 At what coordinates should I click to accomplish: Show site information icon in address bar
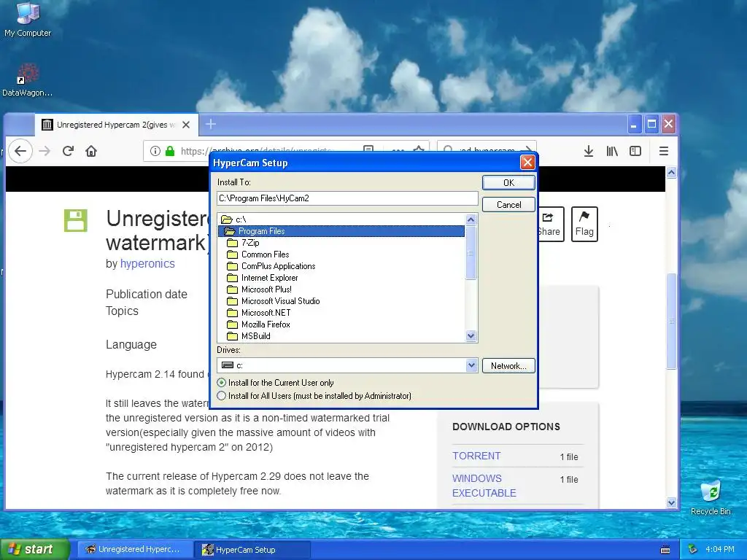click(x=155, y=152)
